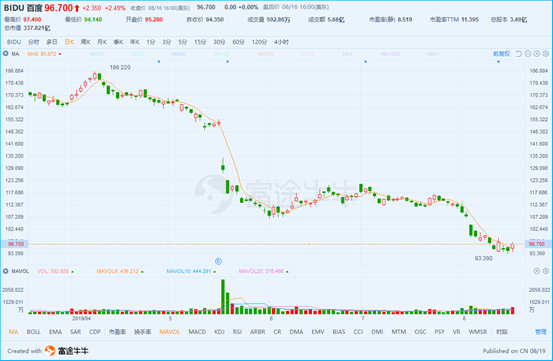Switch to the 5分 chart period
The image size is (553, 361).
tap(182, 42)
